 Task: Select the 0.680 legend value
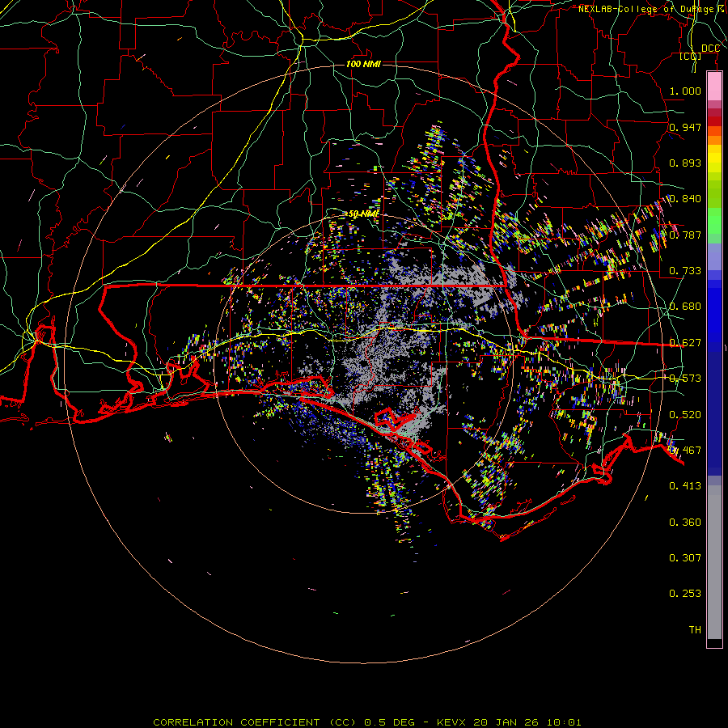[x=685, y=307]
